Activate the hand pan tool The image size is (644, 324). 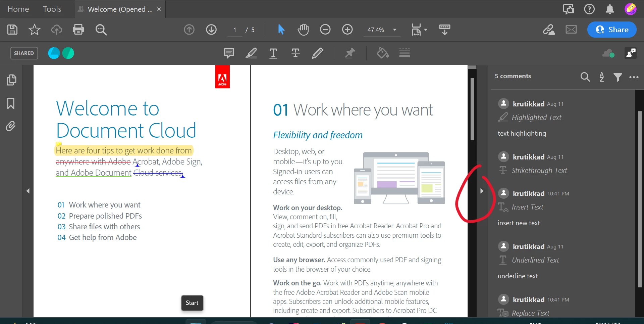pyautogui.click(x=303, y=30)
